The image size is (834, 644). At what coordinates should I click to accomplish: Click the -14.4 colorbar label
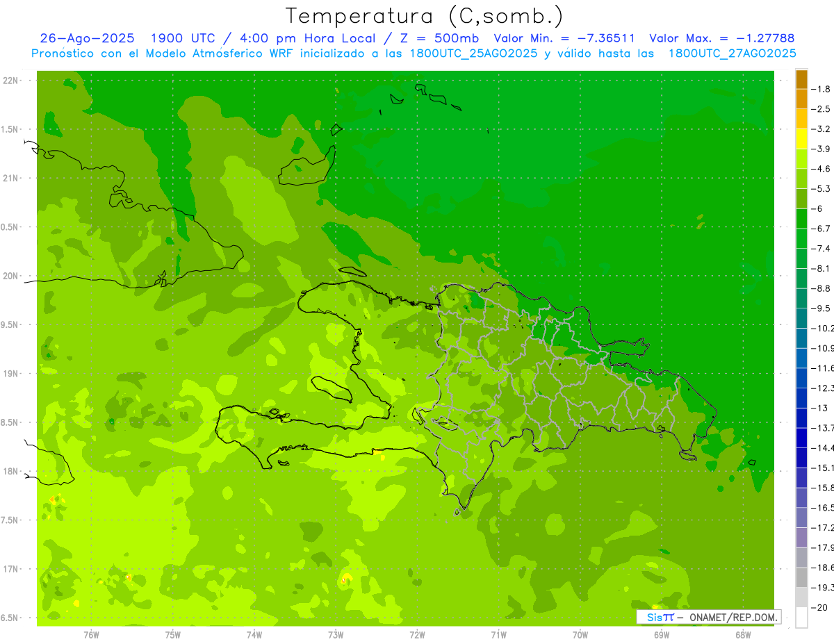822,448
